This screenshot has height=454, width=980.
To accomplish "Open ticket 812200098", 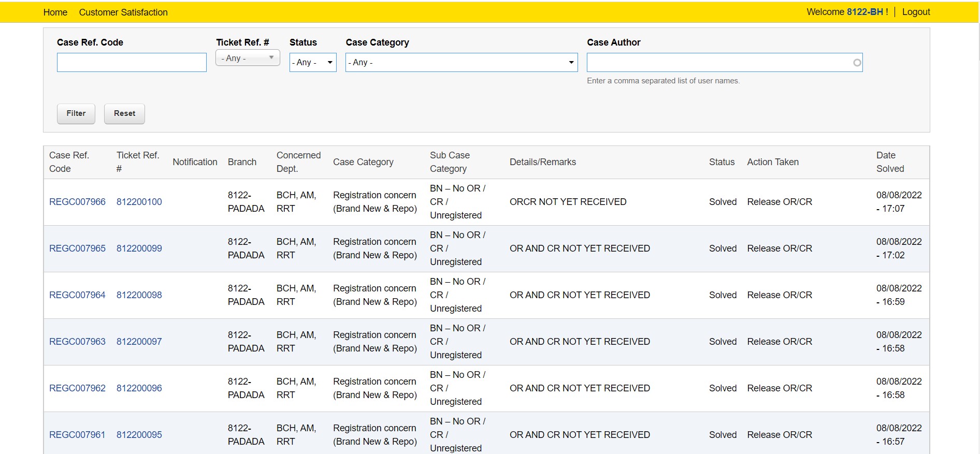I will click(x=139, y=295).
